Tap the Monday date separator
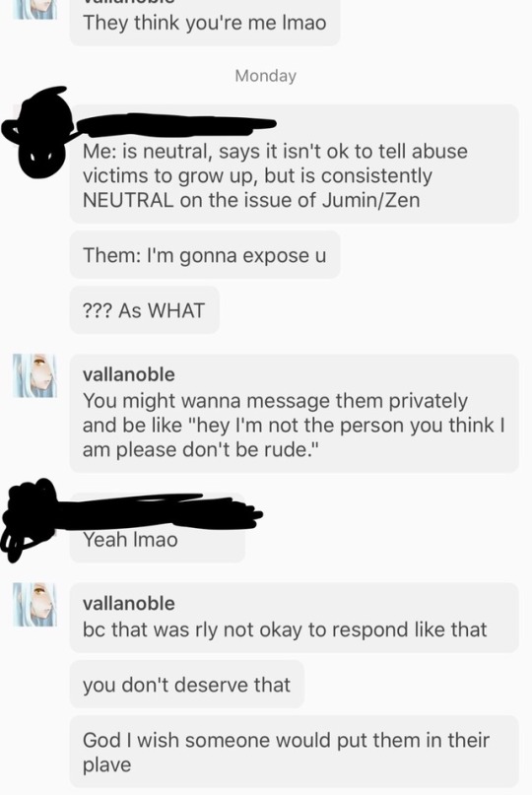Image resolution: width=532 pixels, height=795 pixels. pyautogui.click(x=266, y=76)
